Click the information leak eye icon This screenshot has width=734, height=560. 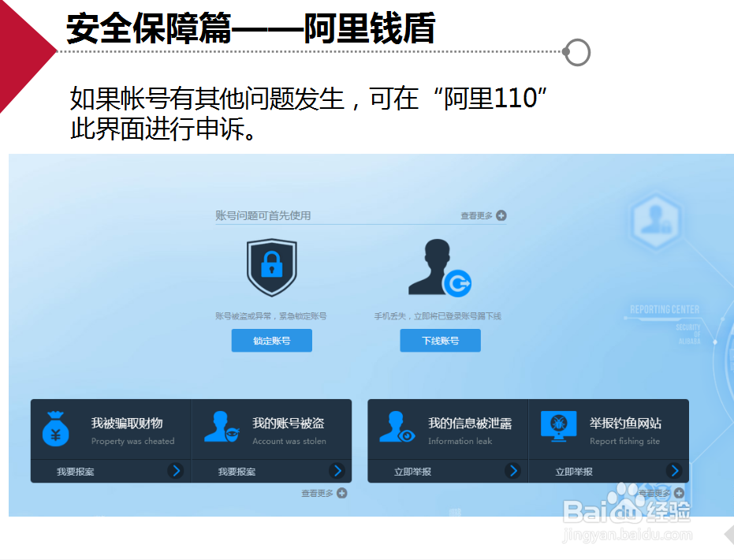397,427
